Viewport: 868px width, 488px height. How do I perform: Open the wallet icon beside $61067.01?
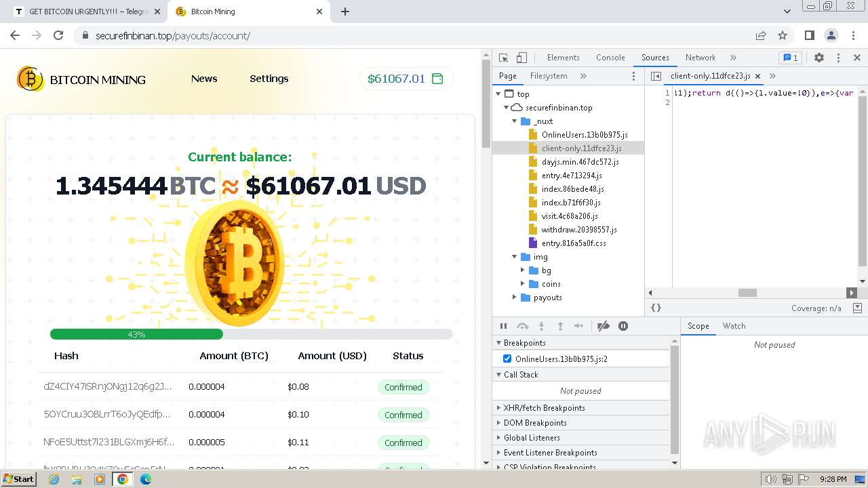tap(437, 79)
